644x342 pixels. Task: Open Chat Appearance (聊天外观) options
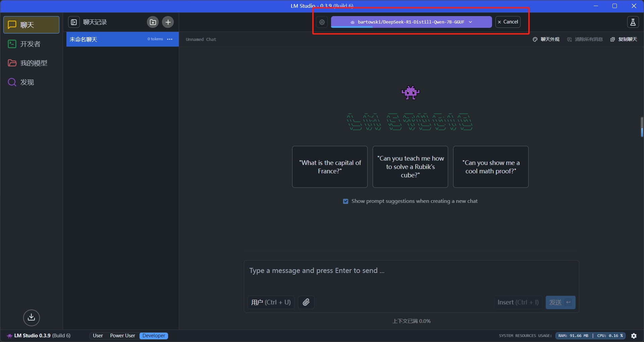(546, 39)
